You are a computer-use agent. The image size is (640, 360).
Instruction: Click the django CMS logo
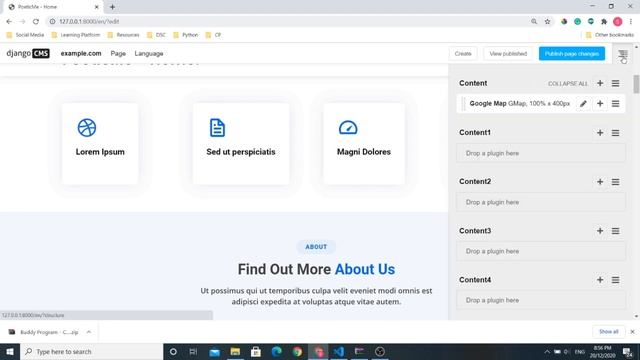coord(28,53)
